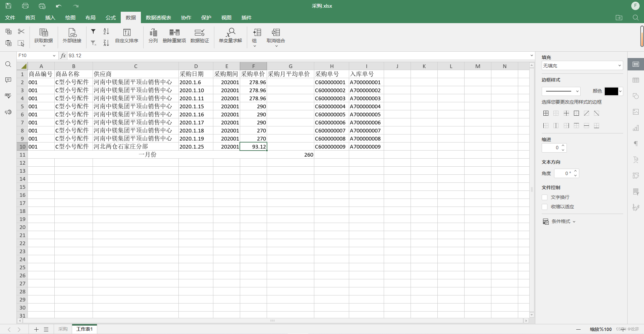Image resolution: width=644 pixels, height=334 pixels.
Task: Click 分列 text to columns
Action: [153, 36]
